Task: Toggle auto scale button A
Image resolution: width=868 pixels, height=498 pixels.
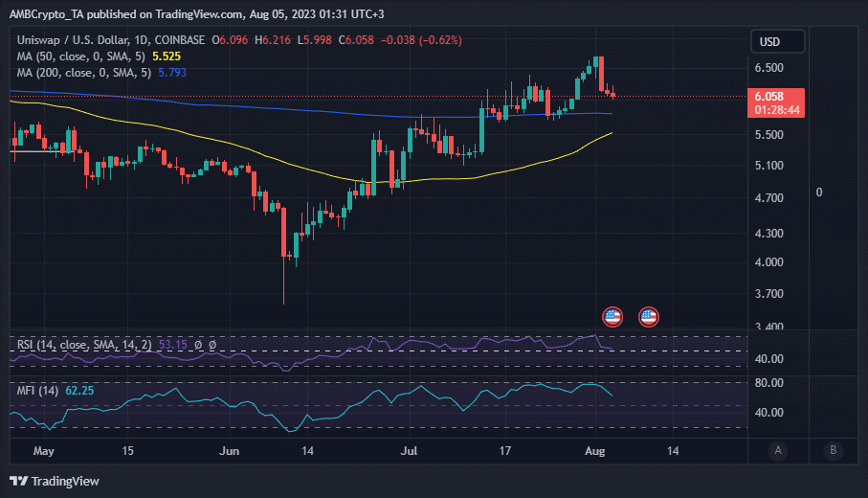Action: [778, 450]
